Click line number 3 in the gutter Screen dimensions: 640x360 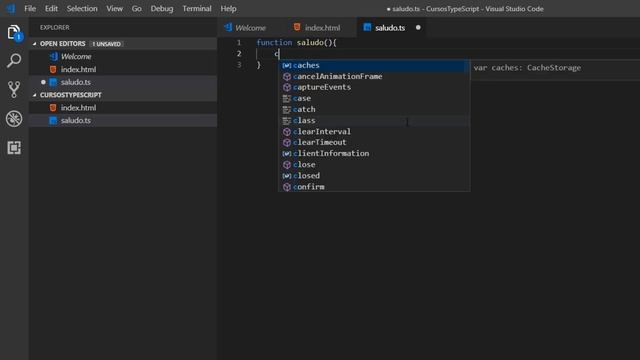239,64
